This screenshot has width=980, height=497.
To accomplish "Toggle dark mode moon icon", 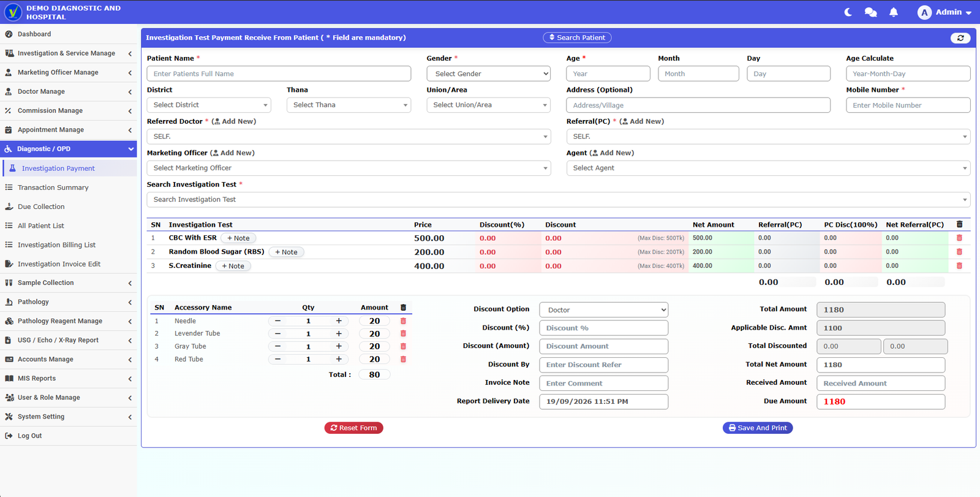I will click(848, 12).
